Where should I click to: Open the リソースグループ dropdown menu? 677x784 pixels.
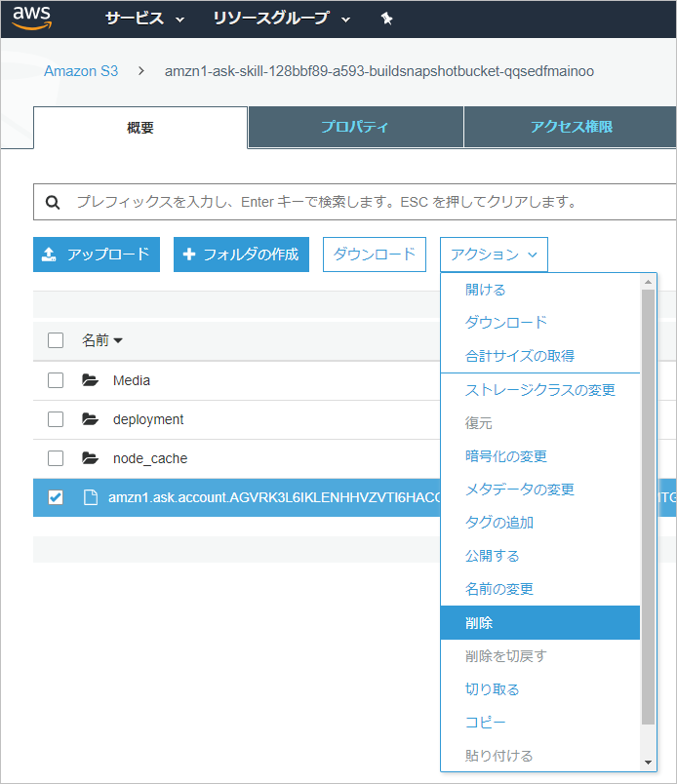tap(282, 19)
